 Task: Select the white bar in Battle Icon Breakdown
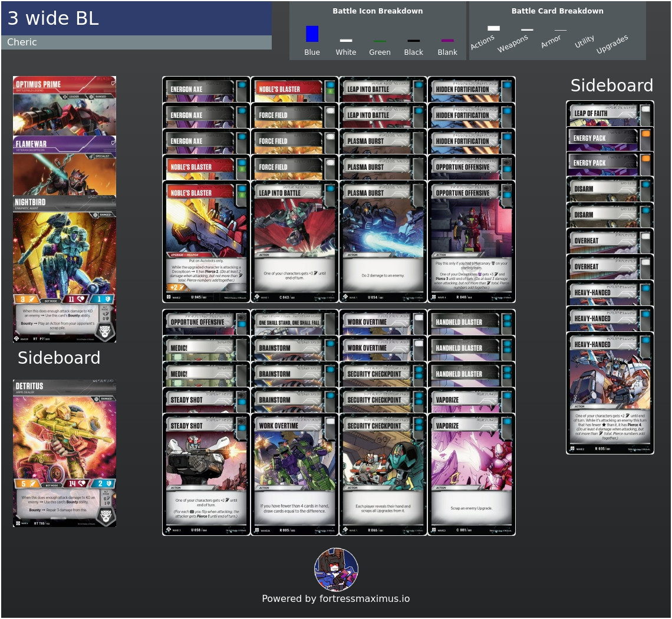click(346, 40)
